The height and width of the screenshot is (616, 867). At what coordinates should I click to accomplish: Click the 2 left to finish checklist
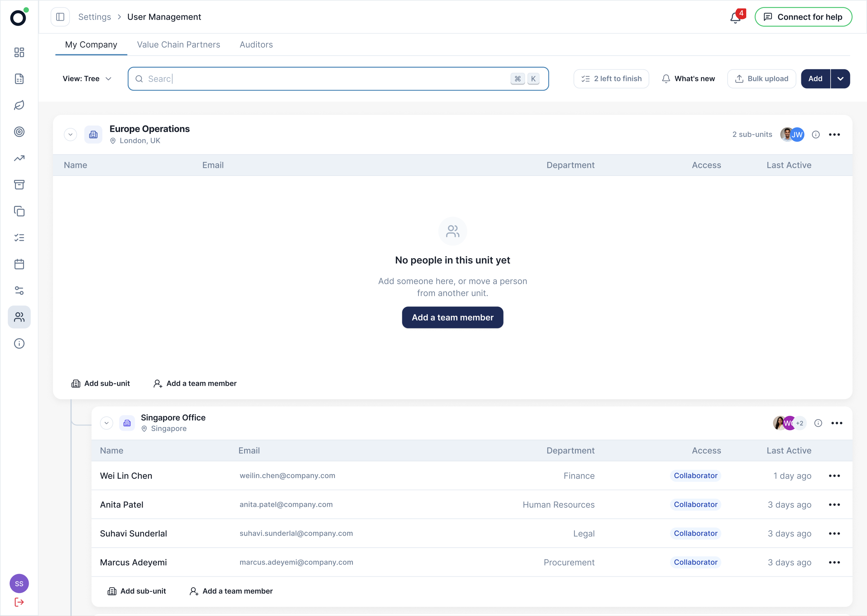[x=611, y=79]
